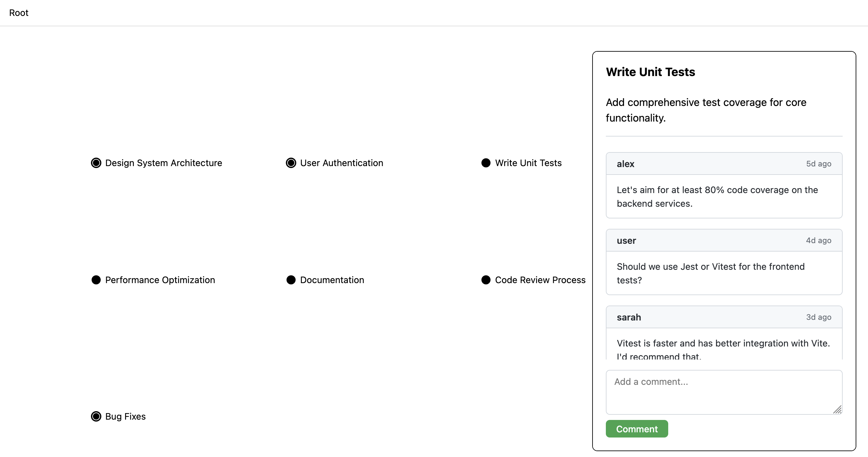Click the task description under Write Unit Tests

[706, 110]
